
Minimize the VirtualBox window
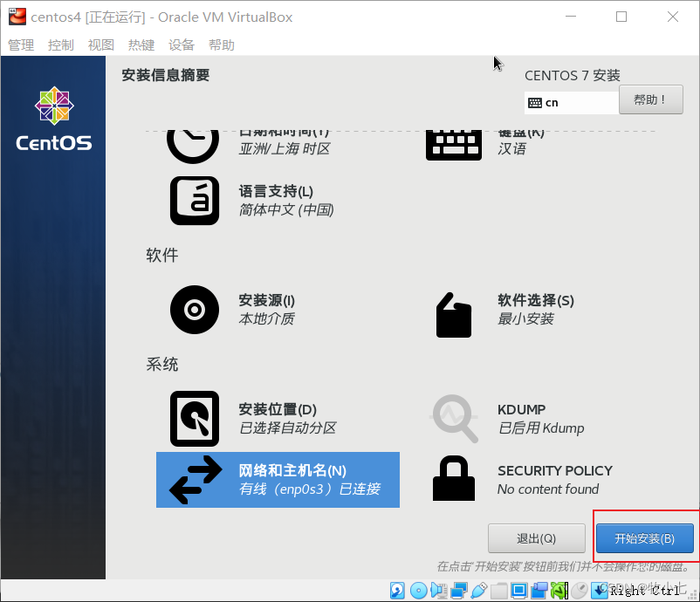[x=571, y=17]
